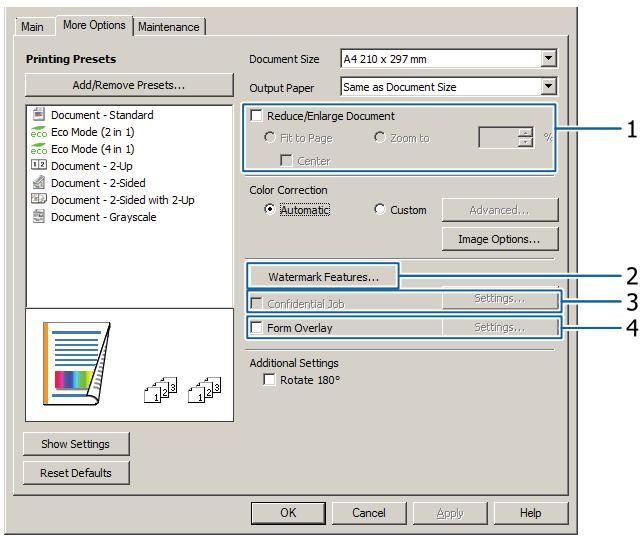This screenshot has height=537, width=643.
Task: Select the Eco Mode (2 in 1) preset text
Action: (93, 132)
